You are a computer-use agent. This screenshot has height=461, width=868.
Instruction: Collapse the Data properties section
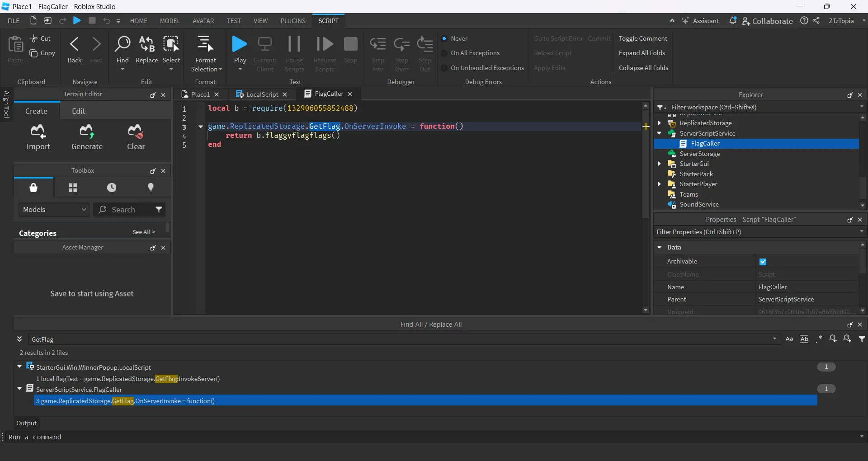[x=660, y=247]
